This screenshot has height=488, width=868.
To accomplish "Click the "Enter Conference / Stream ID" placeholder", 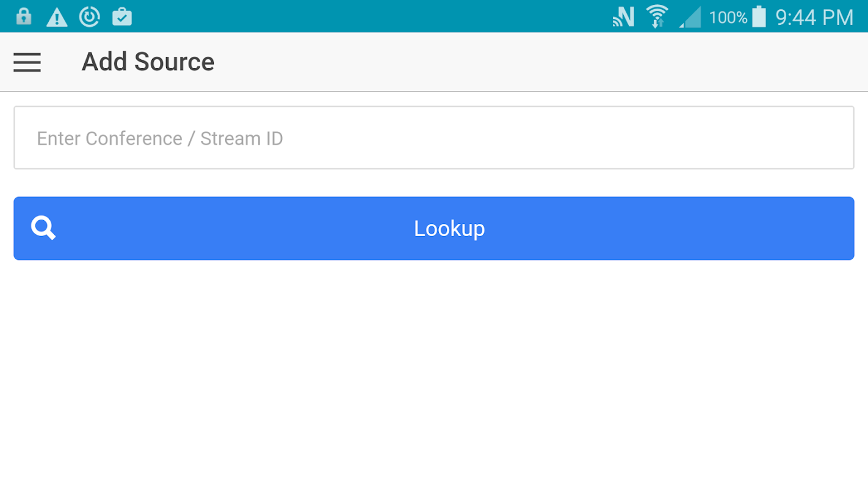I will (x=160, y=138).
